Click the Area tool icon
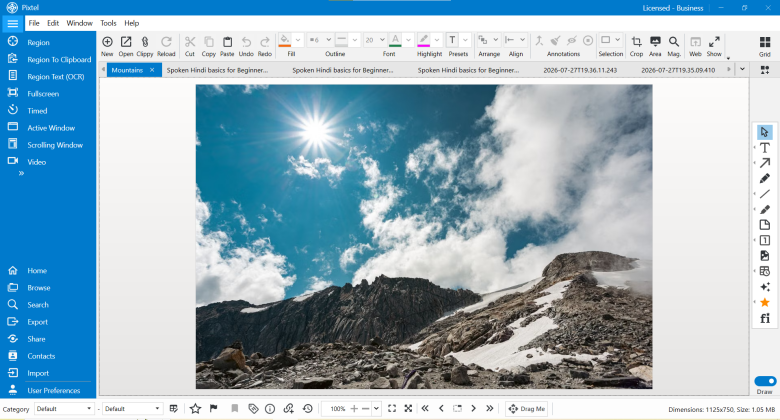The width and height of the screenshot is (780, 420). (655, 46)
